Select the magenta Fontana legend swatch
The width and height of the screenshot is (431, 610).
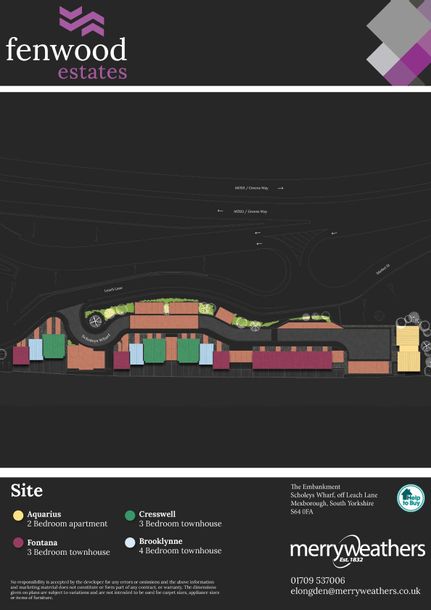pos(18,543)
